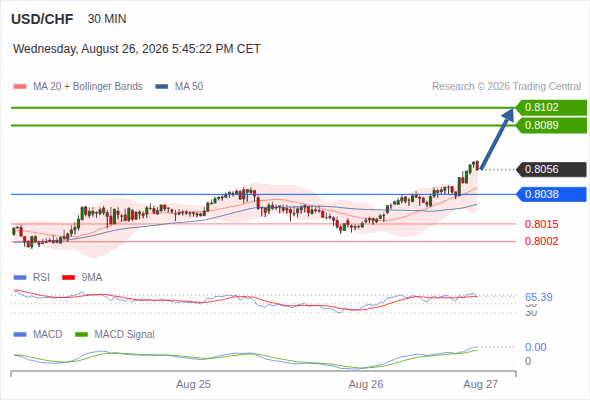Click the 0.8056 current price tag

(551, 169)
